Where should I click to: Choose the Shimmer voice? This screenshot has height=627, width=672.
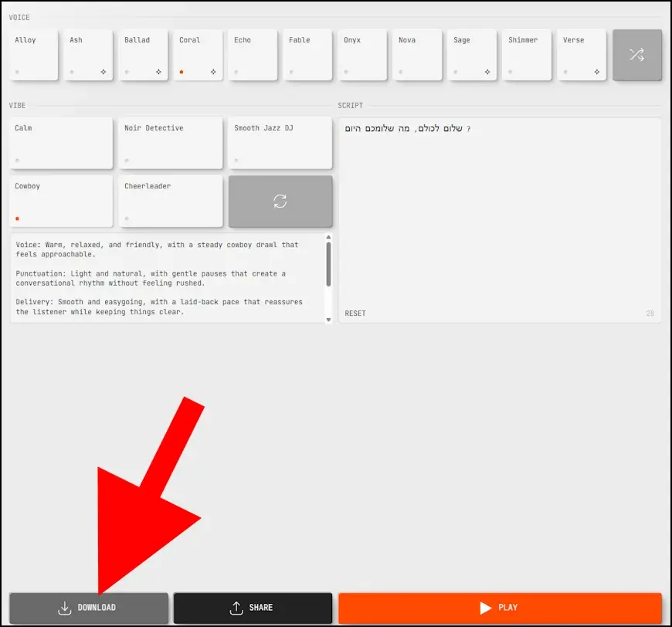point(527,55)
